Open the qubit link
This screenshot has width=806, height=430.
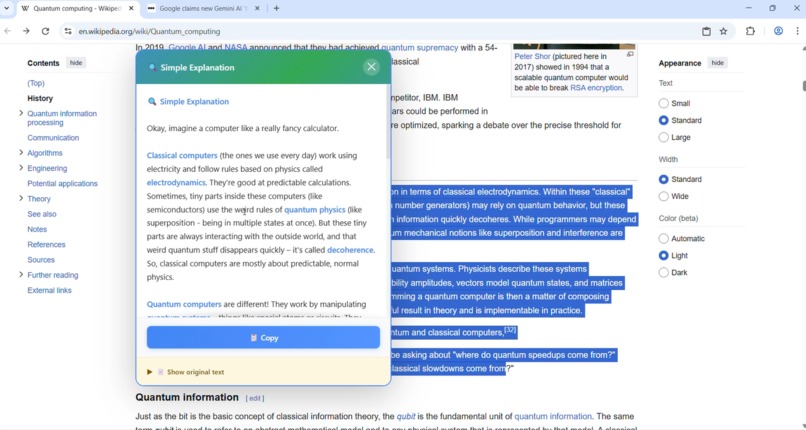[406, 416]
